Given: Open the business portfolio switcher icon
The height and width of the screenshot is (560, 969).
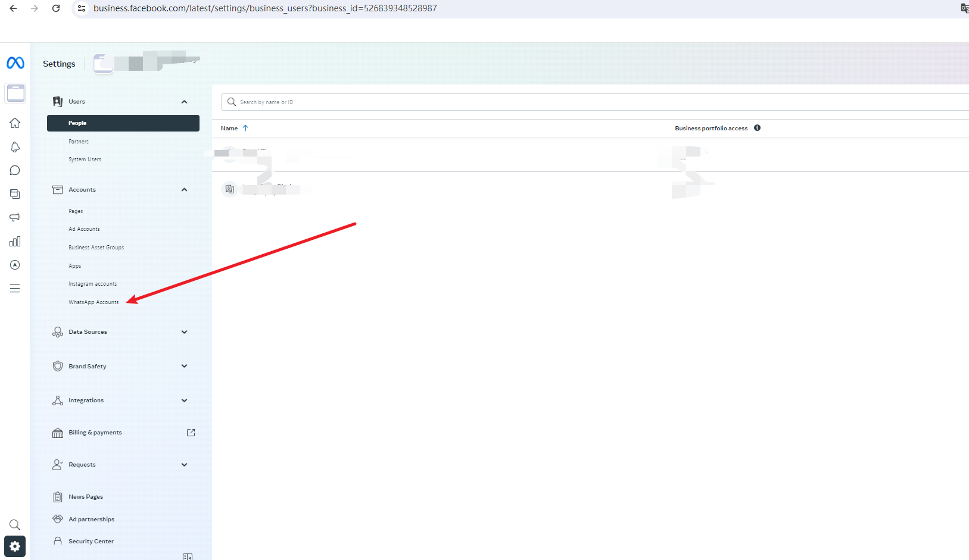Looking at the screenshot, I should pos(15,93).
